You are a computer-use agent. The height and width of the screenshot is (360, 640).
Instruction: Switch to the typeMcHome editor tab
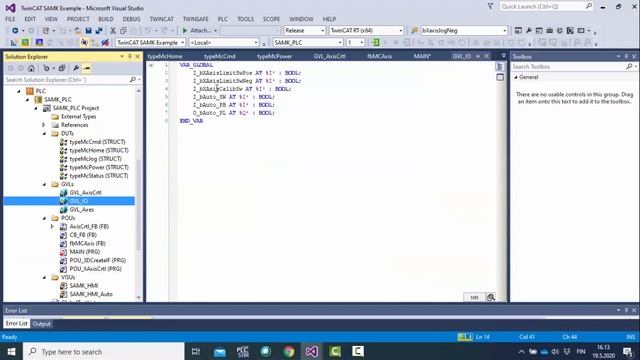[165, 56]
